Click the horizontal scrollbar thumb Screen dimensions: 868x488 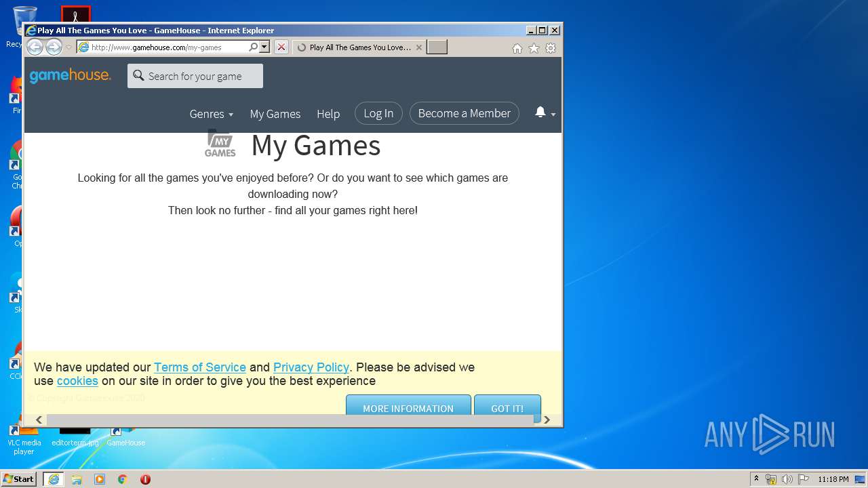click(x=290, y=420)
